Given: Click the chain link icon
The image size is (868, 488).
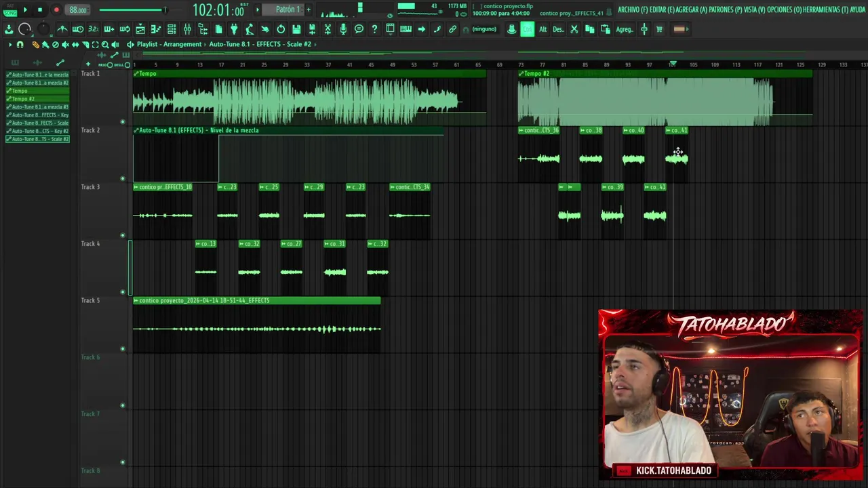Looking at the screenshot, I should coord(452,29).
